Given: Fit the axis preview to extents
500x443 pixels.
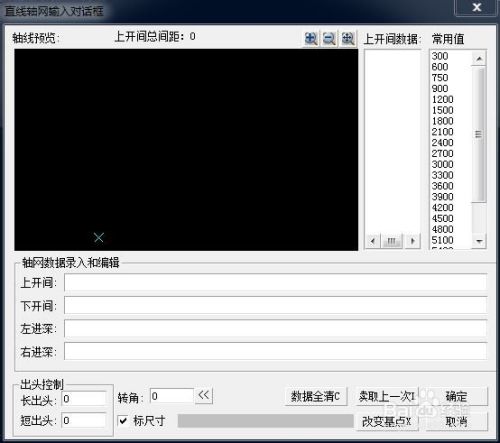Looking at the screenshot, I should [348, 39].
